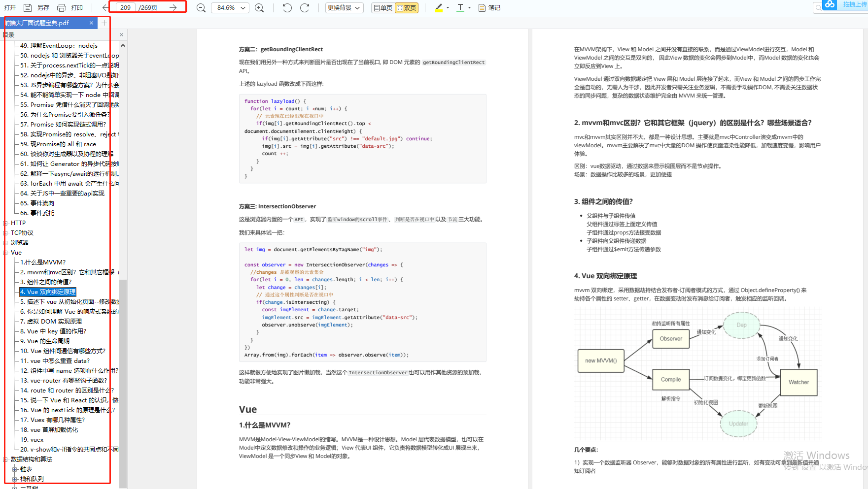868x489 pixels.
Task: Select outline item 17. Vuex 有哪几种属性?
Action: pyautogui.click(x=52, y=420)
